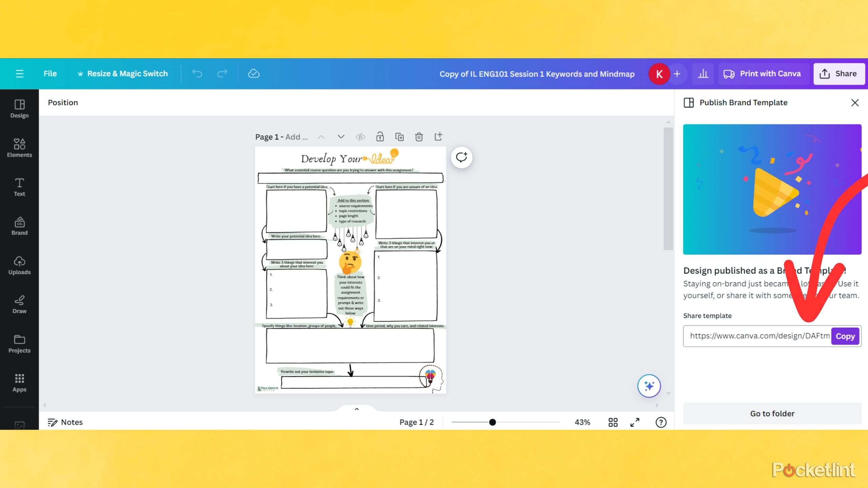Enter fullscreen present mode
This screenshot has height=488, width=868.
(635, 422)
